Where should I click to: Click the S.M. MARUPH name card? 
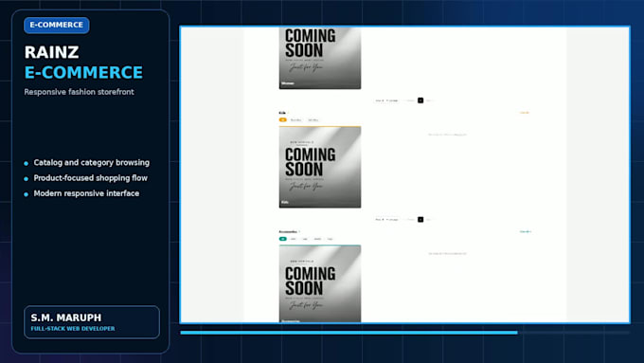pyautogui.click(x=92, y=322)
